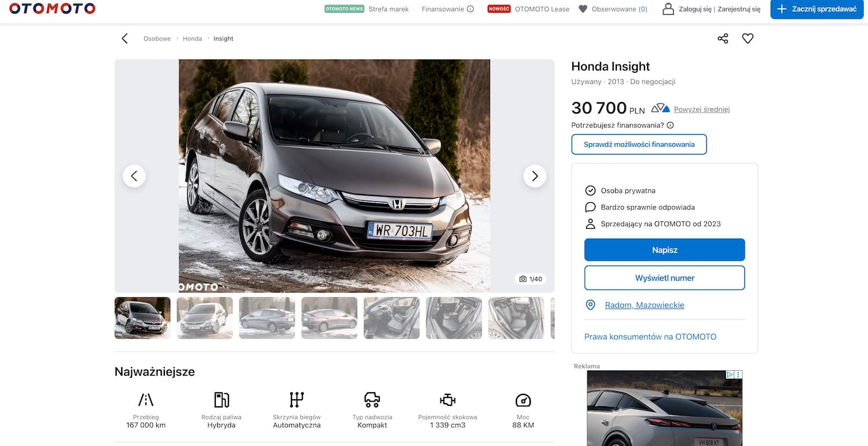Select fourth thumbnail side view
The width and height of the screenshot is (868, 446).
point(329,318)
